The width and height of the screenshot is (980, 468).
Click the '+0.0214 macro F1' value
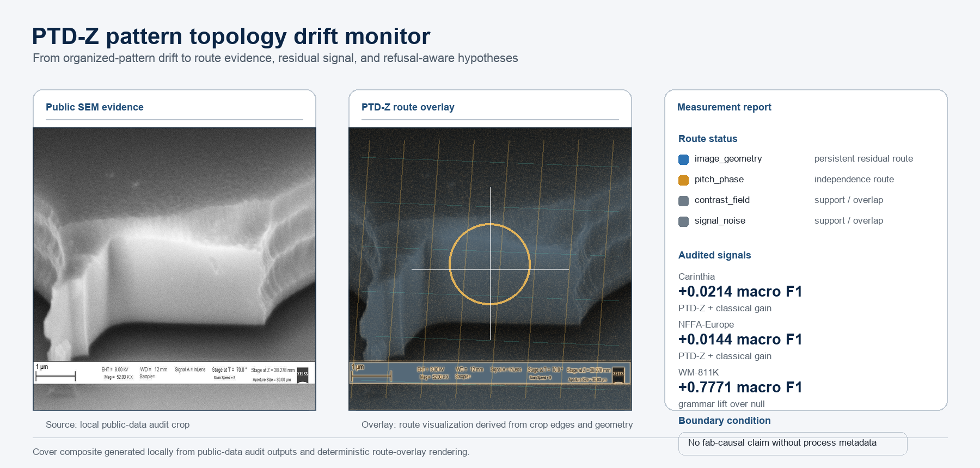740,292
